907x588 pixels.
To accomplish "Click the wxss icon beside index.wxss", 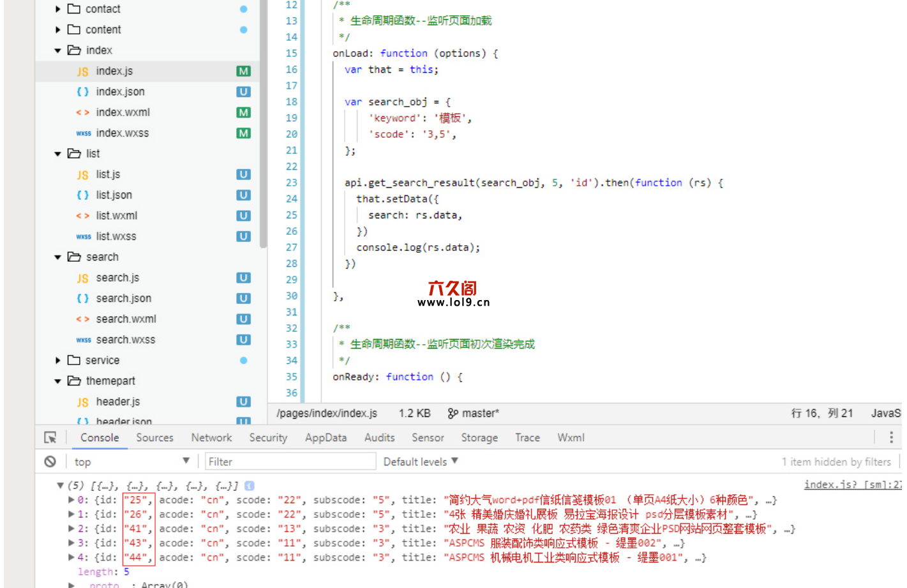I will pos(84,133).
